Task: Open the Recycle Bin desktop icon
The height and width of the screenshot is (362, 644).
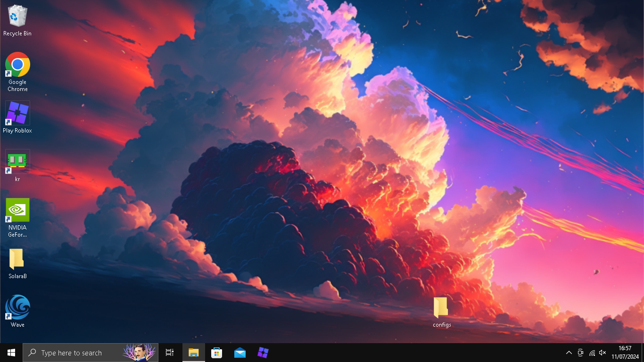Action: tap(17, 20)
